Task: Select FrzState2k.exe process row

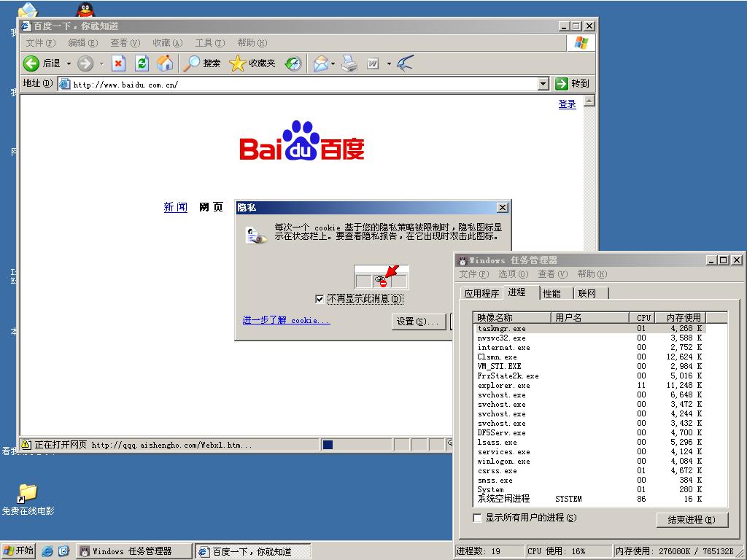Action: tap(589, 376)
